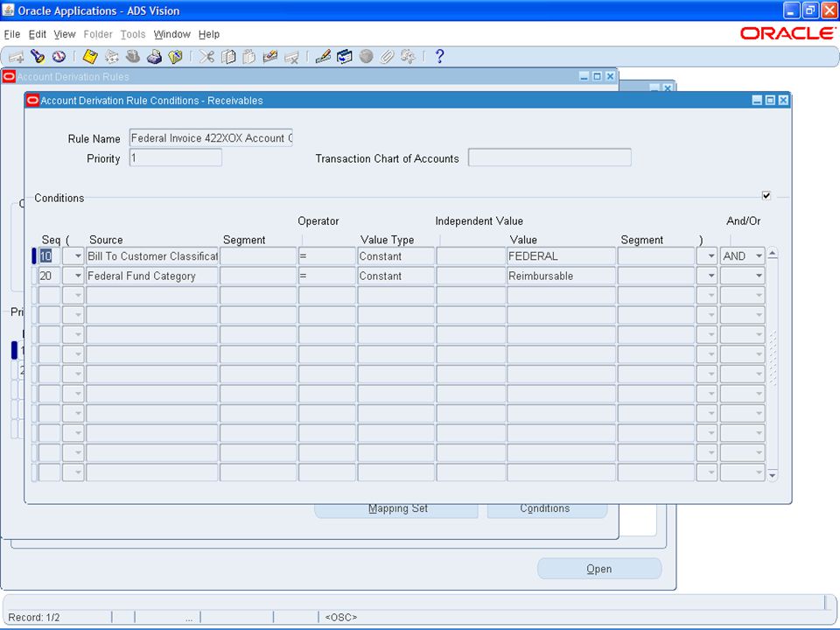Expand the AND dropdown in the And/Or column
The image size is (840, 630).
click(x=743, y=256)
